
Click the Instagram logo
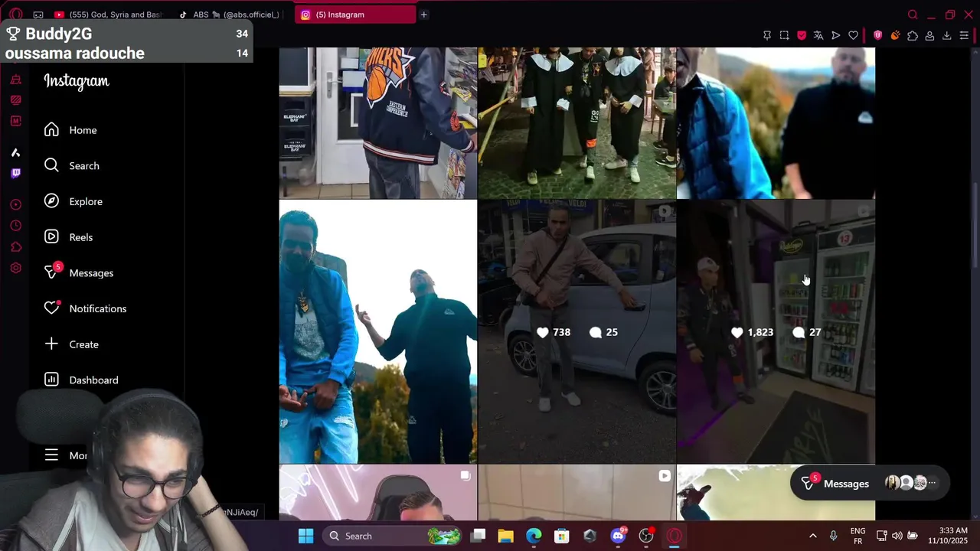click(x=77, y=81)
